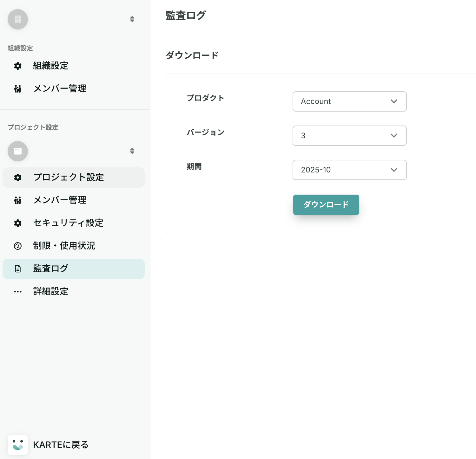
Task: Open the 組織設定 menu item
Action: (x=74, y=66)
